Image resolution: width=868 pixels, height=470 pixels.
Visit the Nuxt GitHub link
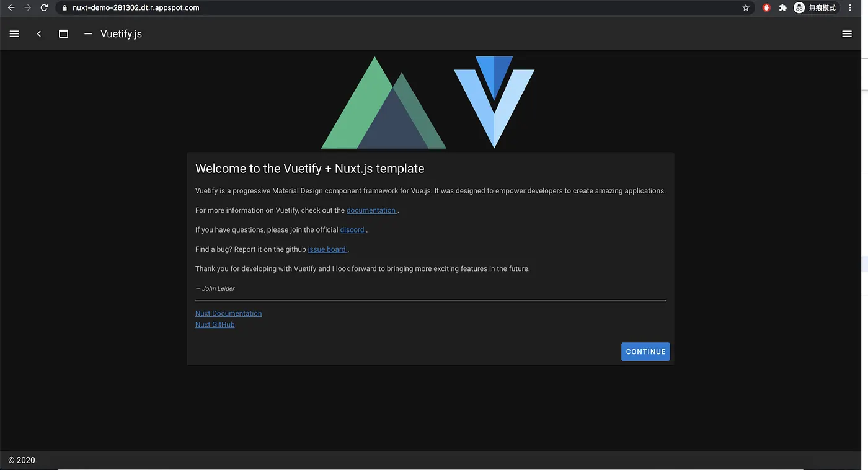[x=215, y=324]
